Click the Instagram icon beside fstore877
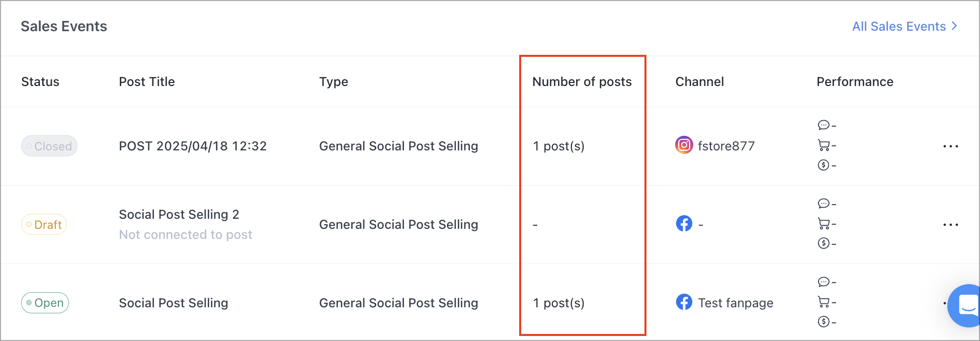This screenshot has height=341, width=980. [x=684, y=145]
